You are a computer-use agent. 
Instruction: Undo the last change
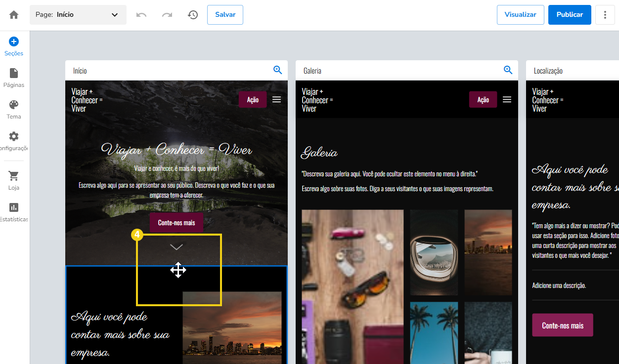pos(141,15)
